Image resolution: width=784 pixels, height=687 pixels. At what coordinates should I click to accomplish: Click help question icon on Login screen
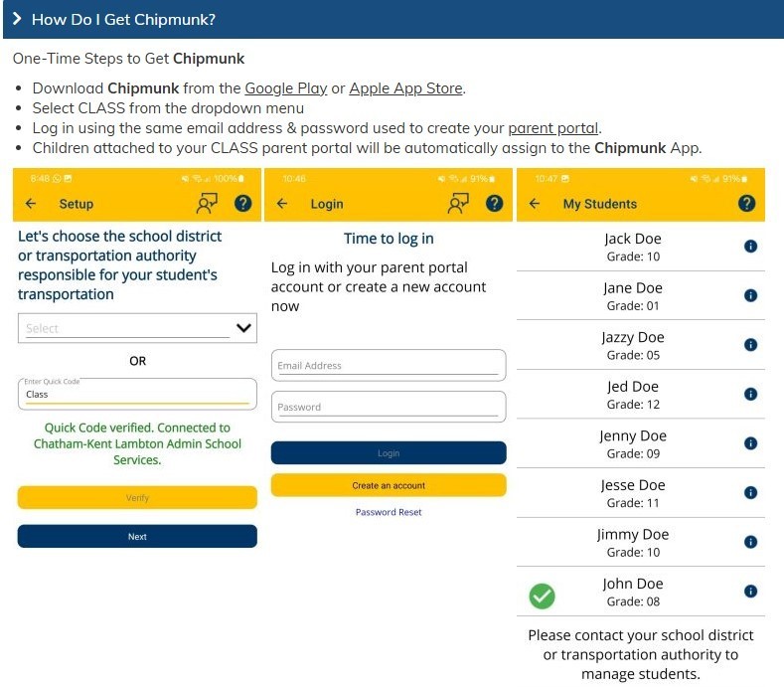pyautogui.click(x=495, y=203)
